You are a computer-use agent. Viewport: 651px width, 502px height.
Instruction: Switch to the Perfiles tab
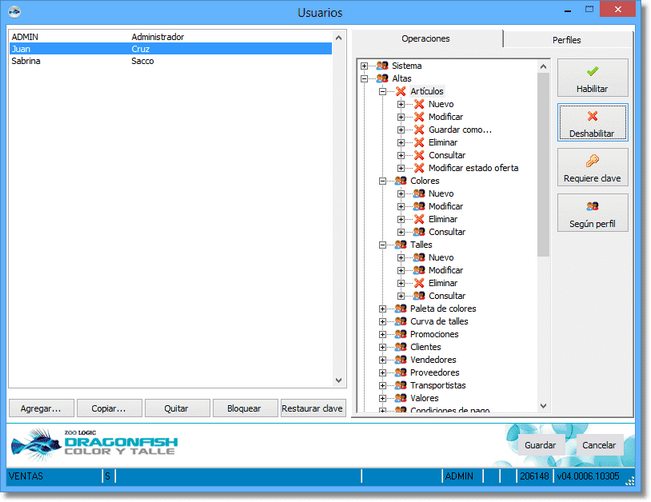[566, 40]
